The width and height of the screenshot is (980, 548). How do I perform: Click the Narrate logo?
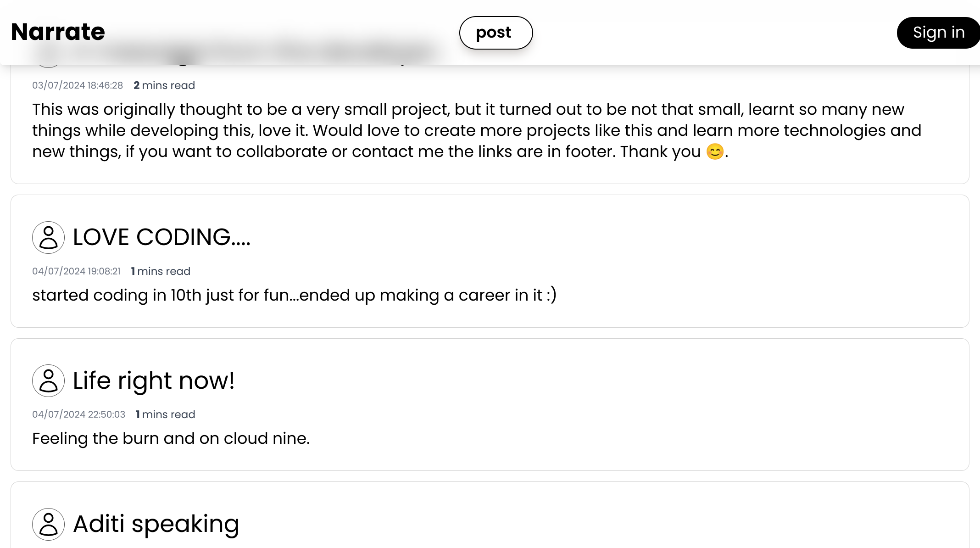58,32
